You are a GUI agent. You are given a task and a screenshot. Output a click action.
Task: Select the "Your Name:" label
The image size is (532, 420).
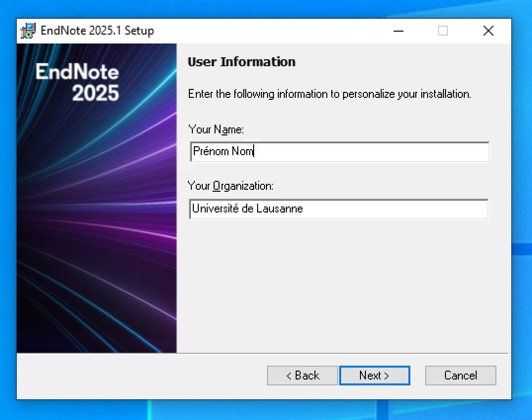point(216,129)
